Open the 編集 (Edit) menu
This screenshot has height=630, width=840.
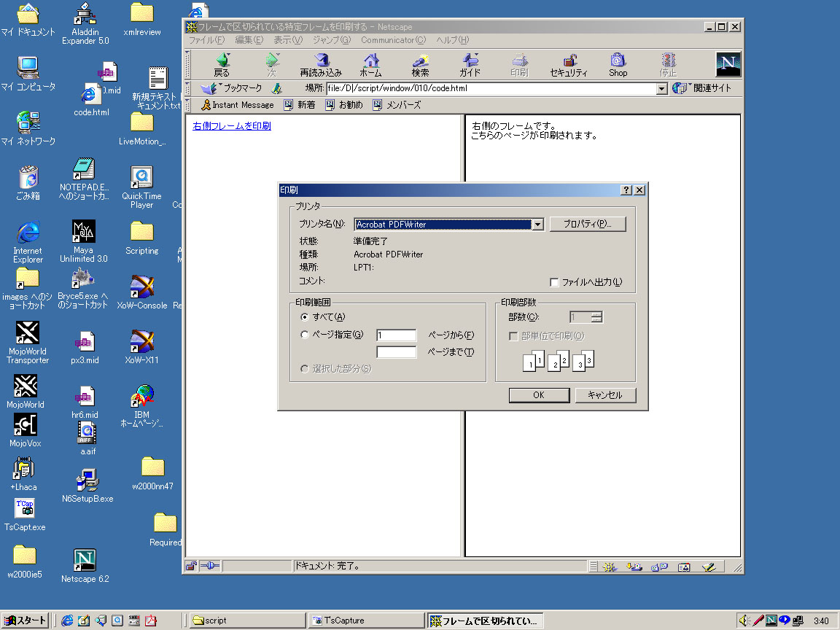click(x=249, y=40)
